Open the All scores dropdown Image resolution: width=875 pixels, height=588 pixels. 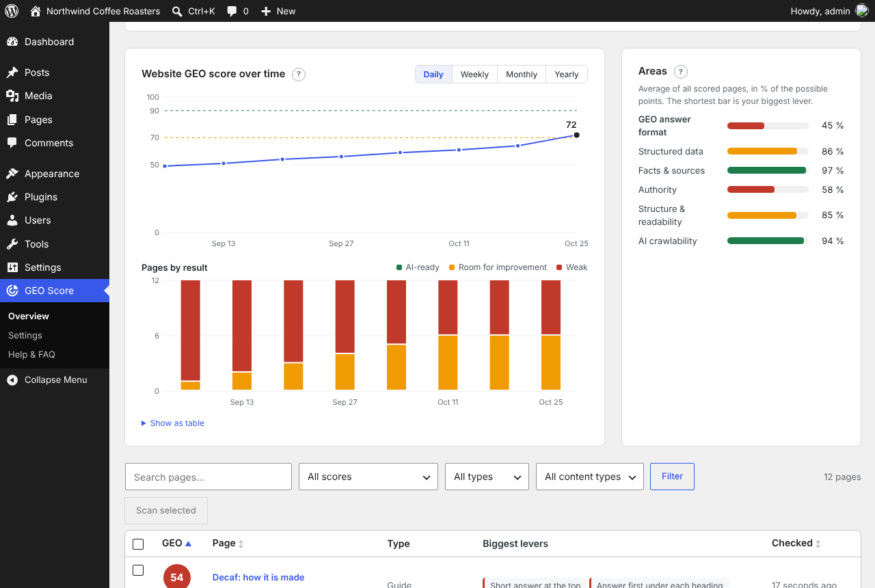click(x=368, y=477)
